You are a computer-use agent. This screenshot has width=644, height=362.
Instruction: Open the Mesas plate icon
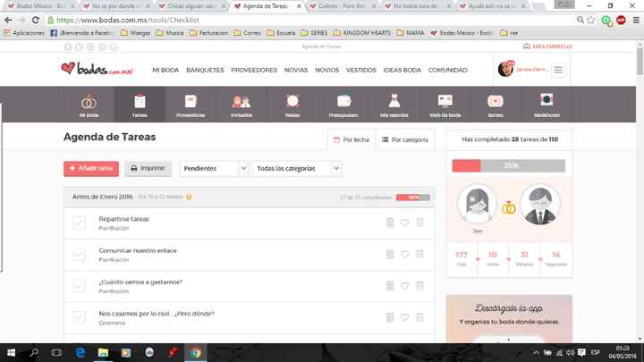292,101
